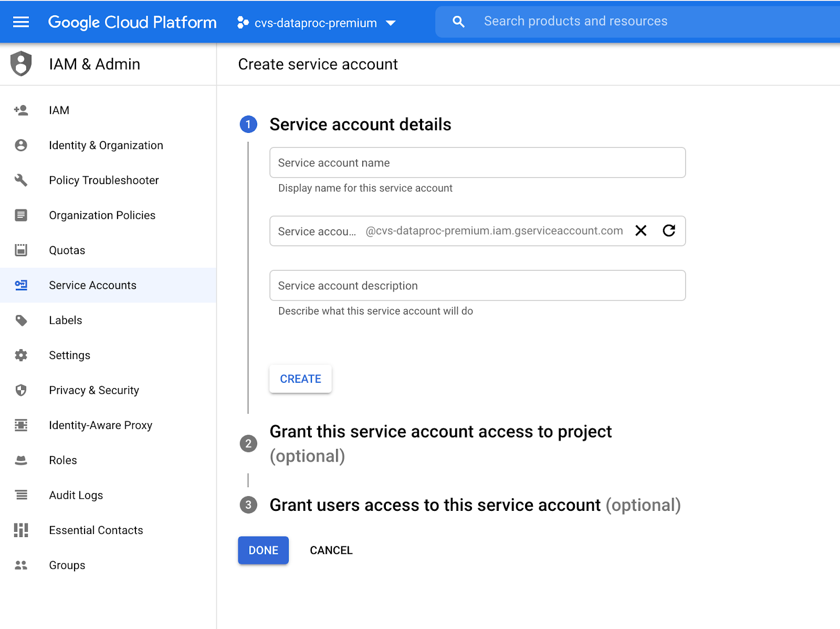The image size is (840, 629).
Task: Open the IAM page
Action: (108, 110)
